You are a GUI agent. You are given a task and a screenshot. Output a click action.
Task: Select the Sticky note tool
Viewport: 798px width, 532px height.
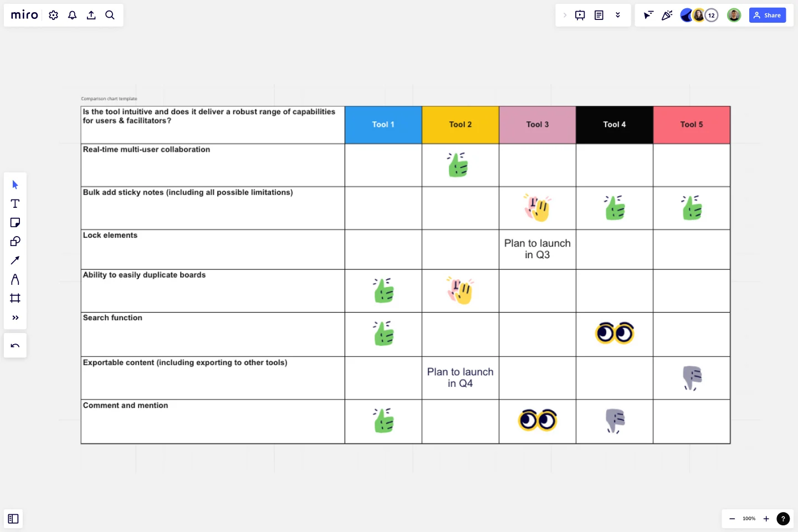click(x=15, y=222)
